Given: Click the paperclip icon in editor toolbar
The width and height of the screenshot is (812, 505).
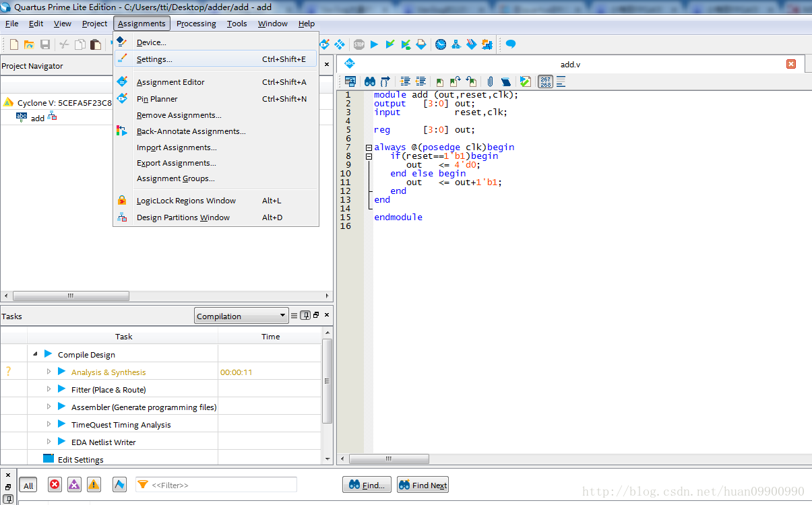Looking at the screenshot, I should click(x=491, y=81).
